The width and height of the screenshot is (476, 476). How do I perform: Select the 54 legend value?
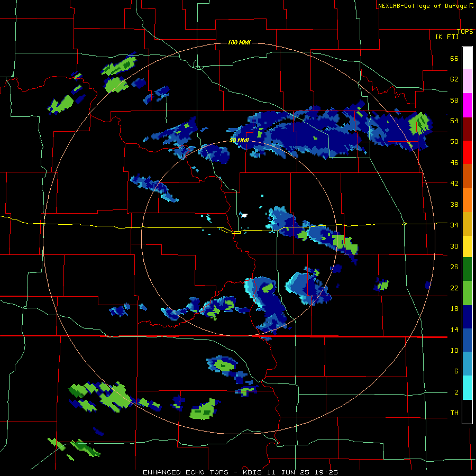pos(454,121)
